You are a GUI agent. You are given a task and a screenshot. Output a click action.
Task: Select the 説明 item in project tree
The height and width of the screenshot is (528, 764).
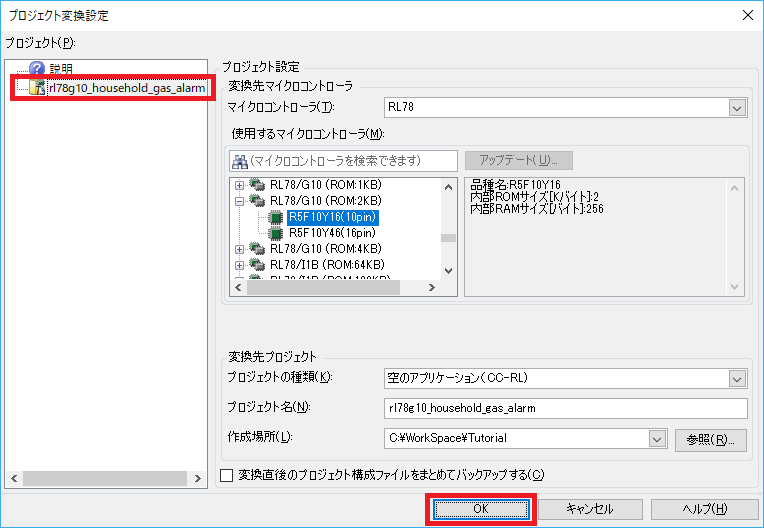click(61, 69)
